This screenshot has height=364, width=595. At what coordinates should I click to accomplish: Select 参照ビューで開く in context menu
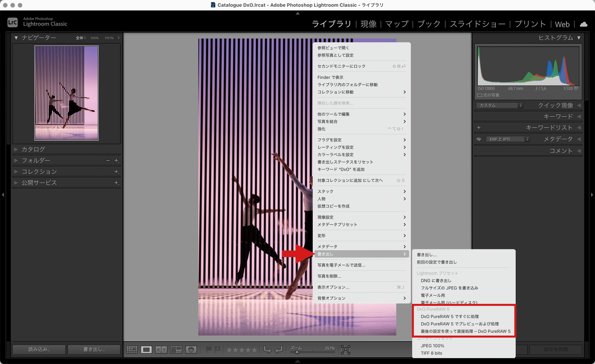tap(362, 48)
